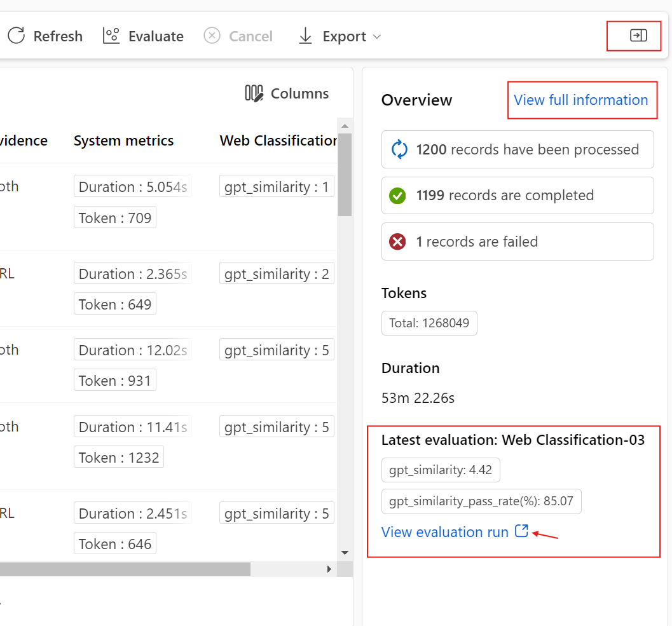Expand the Export dropdown chevron

[377, 37]
